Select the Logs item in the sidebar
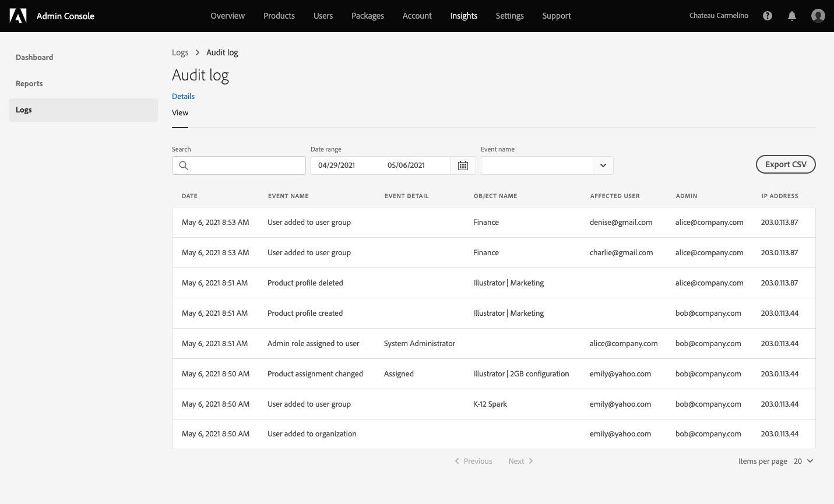 tap(23, 110)
